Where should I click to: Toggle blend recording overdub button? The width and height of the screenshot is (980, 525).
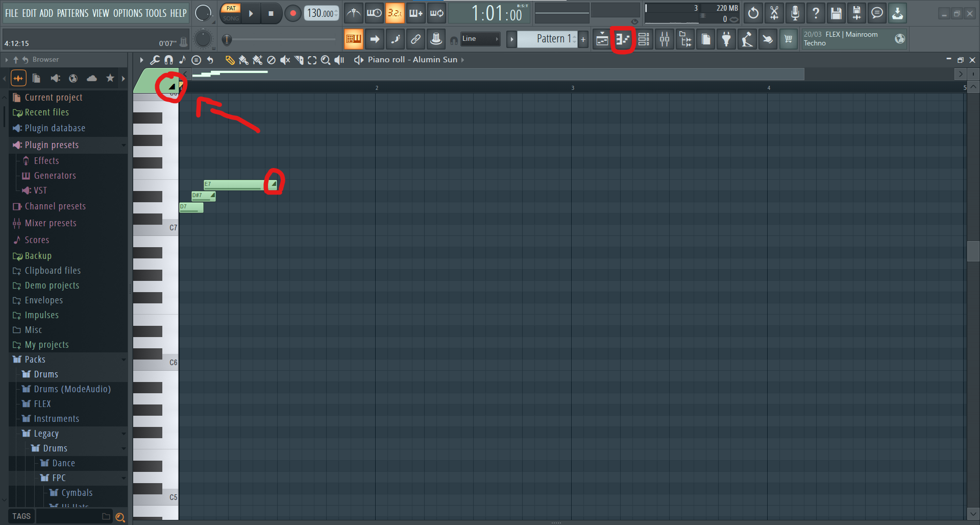pos(415,13)
